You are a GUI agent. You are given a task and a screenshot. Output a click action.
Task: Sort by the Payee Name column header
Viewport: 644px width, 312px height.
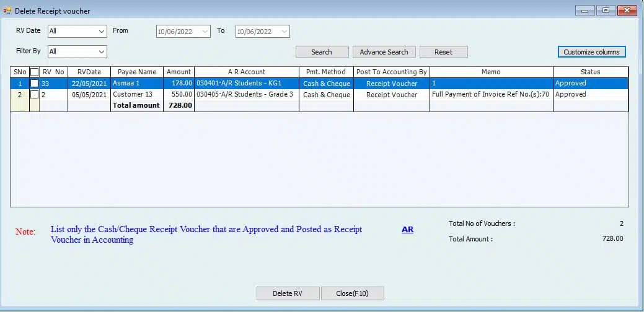tap(137, 72)
